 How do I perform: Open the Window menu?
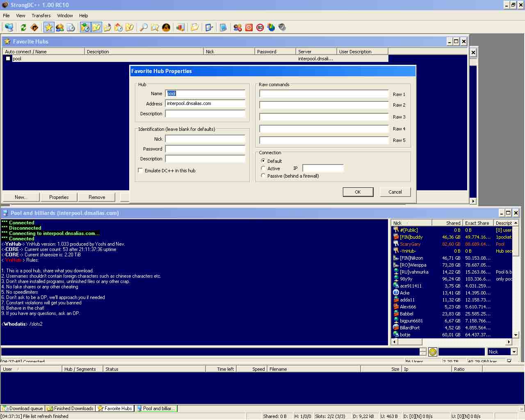(x=65, y=16)
